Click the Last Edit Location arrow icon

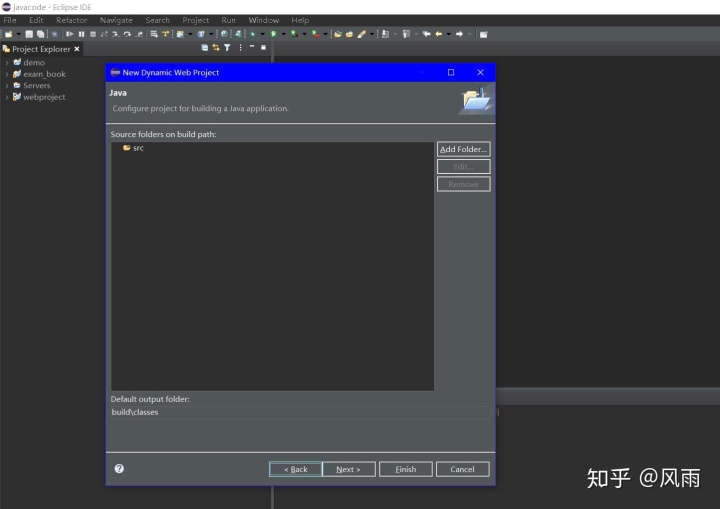pyautogui.click(x=426, y=34)
